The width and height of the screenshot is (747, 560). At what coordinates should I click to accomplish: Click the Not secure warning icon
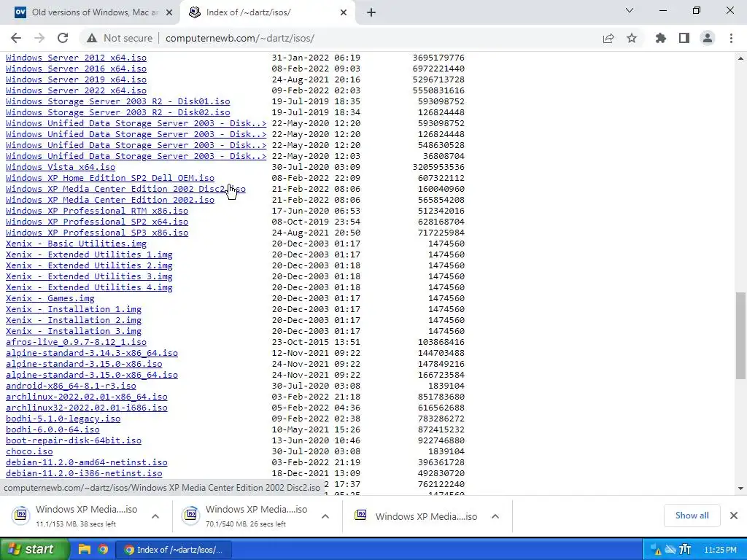pyautogui.click(x=92, y=38)
